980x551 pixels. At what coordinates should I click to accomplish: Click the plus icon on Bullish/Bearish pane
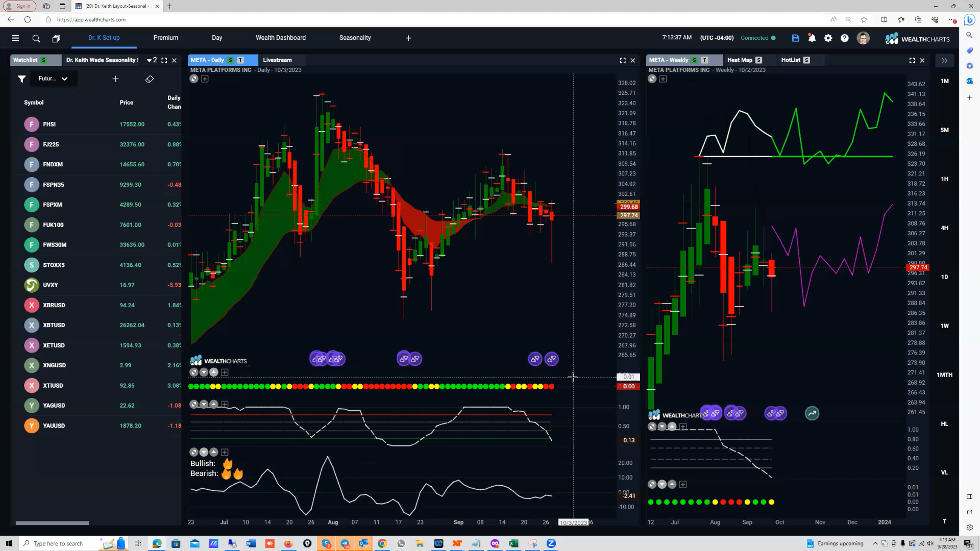[225, 452]
